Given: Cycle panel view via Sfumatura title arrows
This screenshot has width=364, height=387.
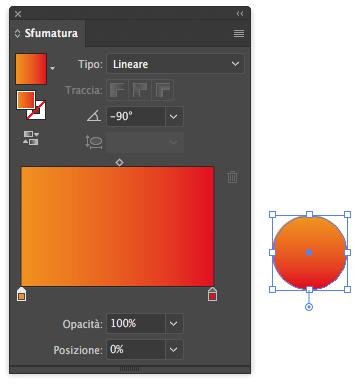Looking at the screenshot, I should click(17, 33).
